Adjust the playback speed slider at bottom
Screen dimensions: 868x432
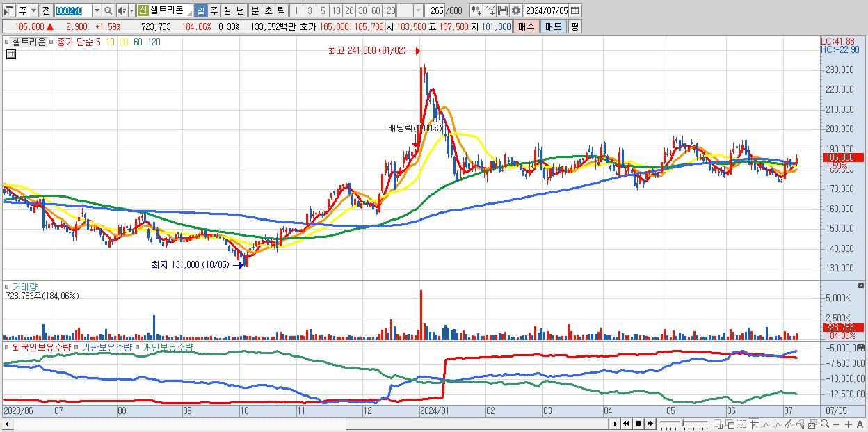coord(684,424)
